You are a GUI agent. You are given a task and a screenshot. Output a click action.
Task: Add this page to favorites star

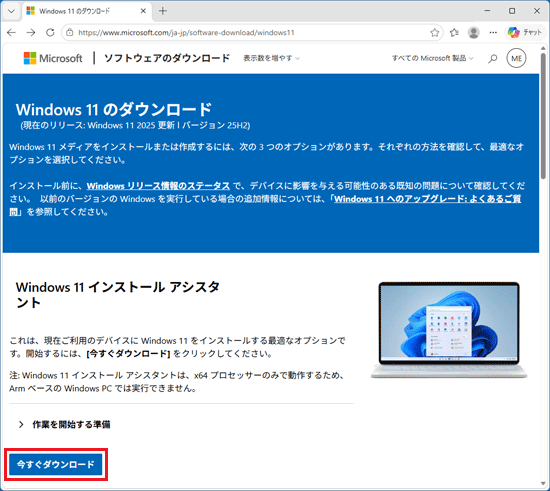pos(435,33)
